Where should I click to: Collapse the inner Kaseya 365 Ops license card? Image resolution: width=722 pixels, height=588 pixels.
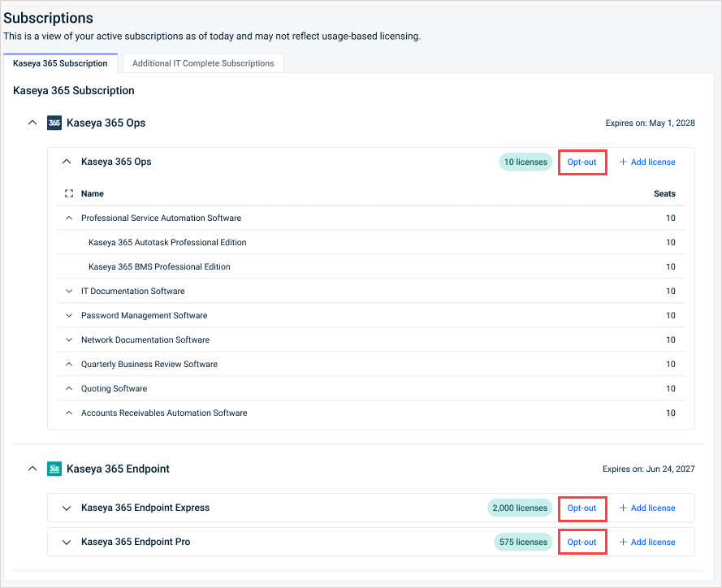pos(67,162)
